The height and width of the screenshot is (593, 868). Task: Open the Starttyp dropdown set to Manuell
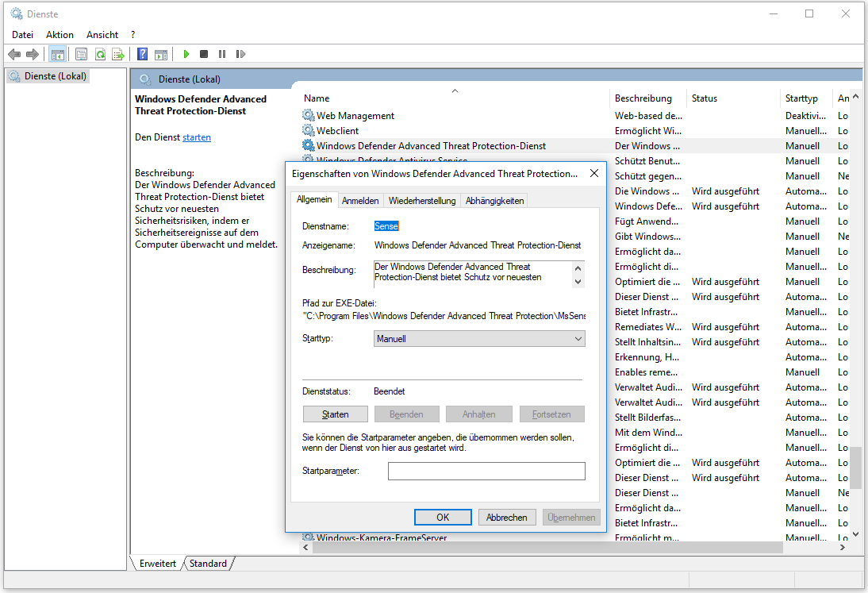[479, 339]
